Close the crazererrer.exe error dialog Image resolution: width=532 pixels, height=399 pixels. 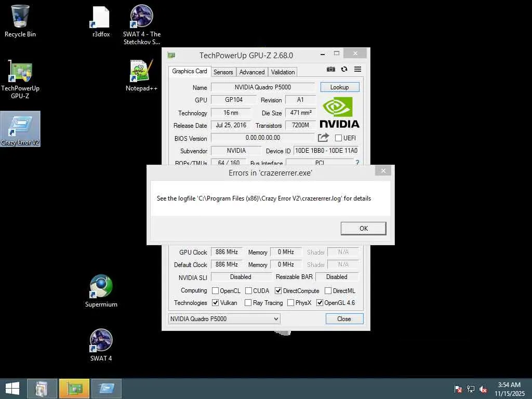point(383,170)
